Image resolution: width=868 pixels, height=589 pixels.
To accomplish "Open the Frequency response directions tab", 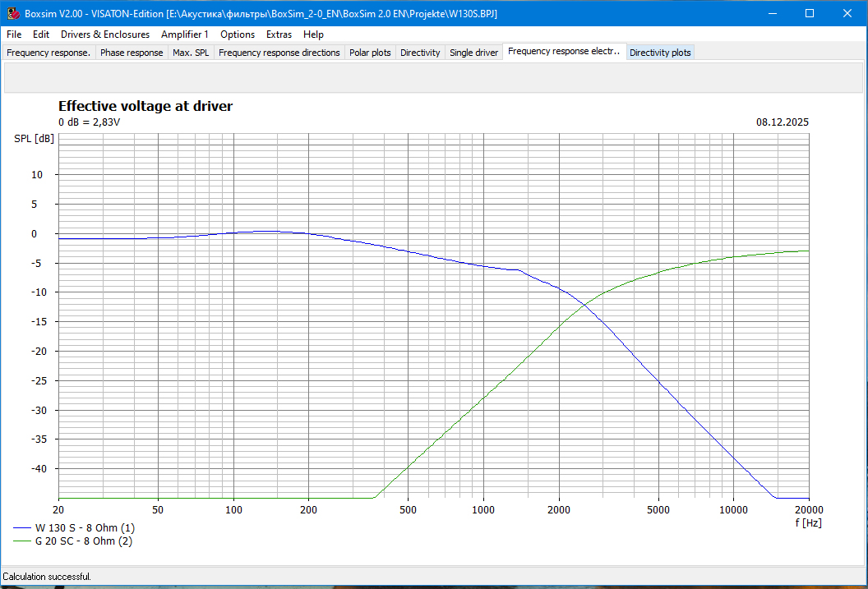I will point(279,53).
